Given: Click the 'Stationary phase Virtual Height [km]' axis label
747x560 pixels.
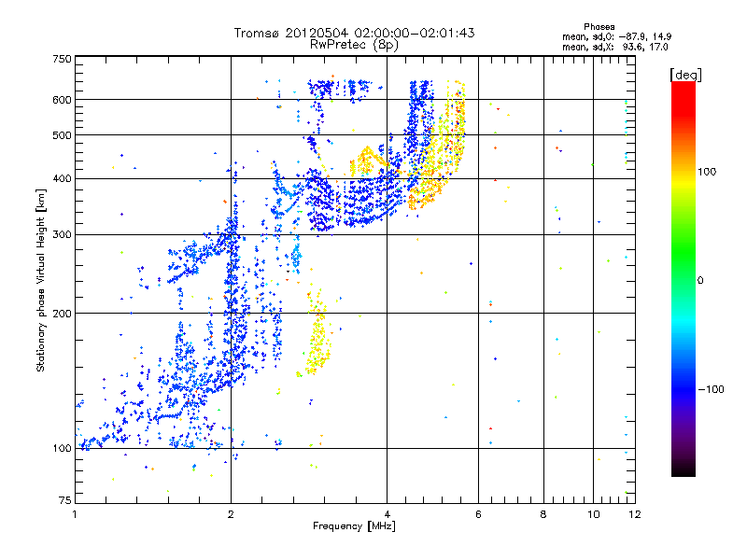Looking at the screenshot, I should point(41,280).
